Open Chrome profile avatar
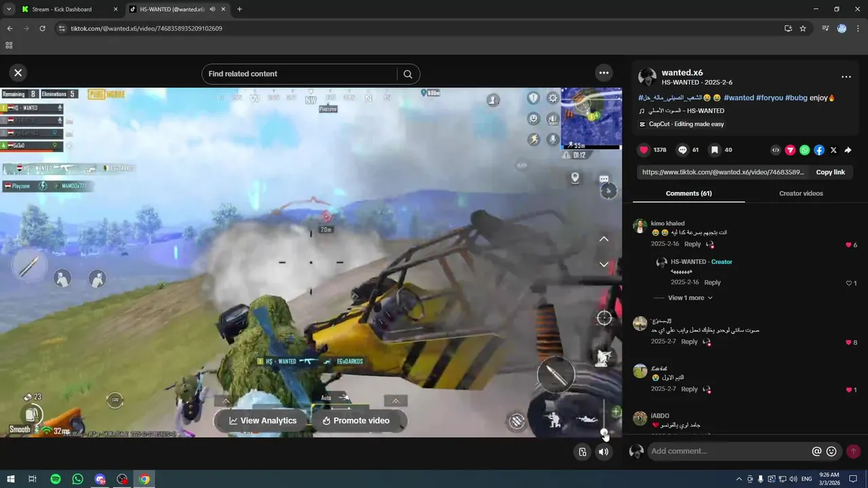 tap(842, 28)
